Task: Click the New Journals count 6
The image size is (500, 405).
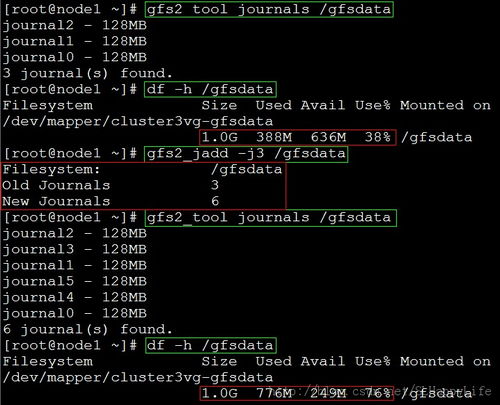Action: (x=215, y=201)
